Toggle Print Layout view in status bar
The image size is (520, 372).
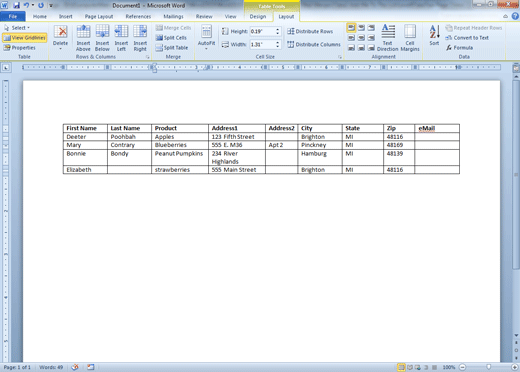click(x=402, y=367)
